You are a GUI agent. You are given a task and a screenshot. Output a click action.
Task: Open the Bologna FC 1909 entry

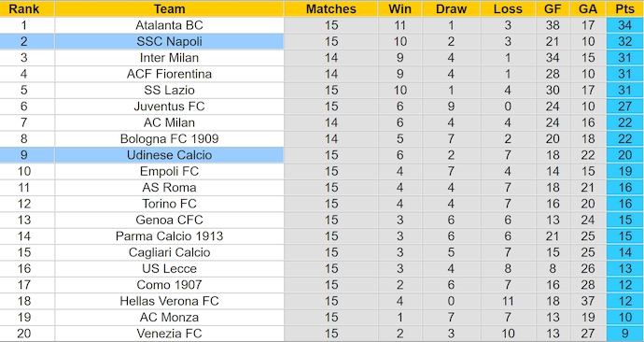(x=169, y=139)
